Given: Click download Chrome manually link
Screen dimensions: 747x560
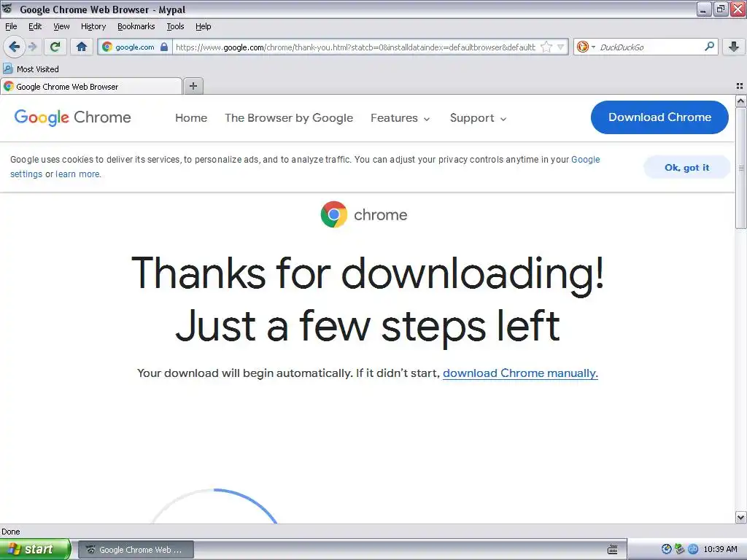Looking at the screenshot, I should click(x=520, y=373).
